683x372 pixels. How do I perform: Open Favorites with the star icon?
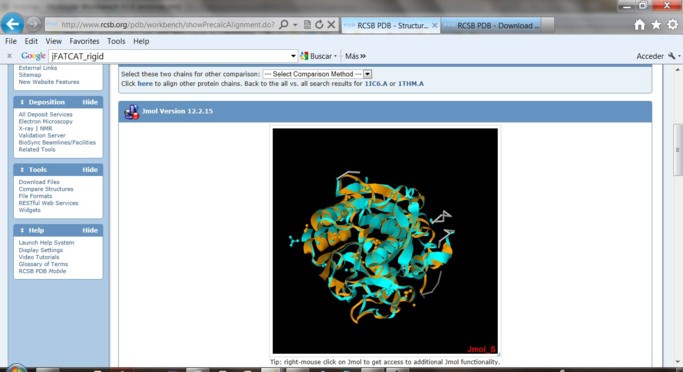(x=656, y=25)
